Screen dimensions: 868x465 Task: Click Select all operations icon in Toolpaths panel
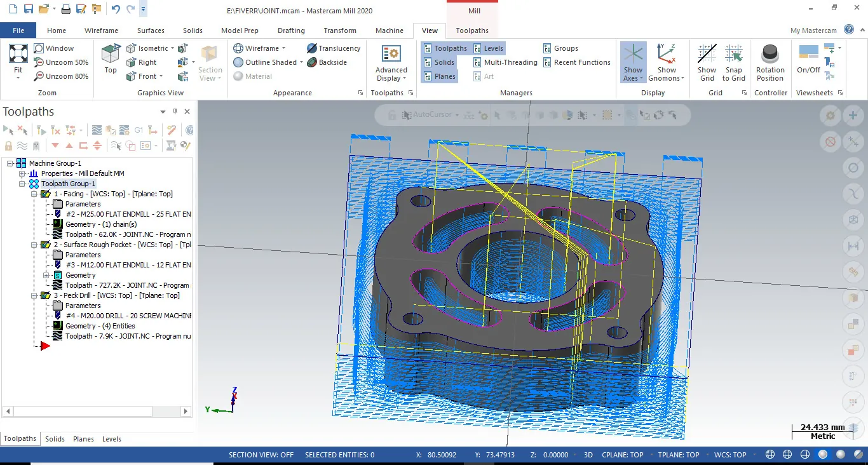[8, 130]
